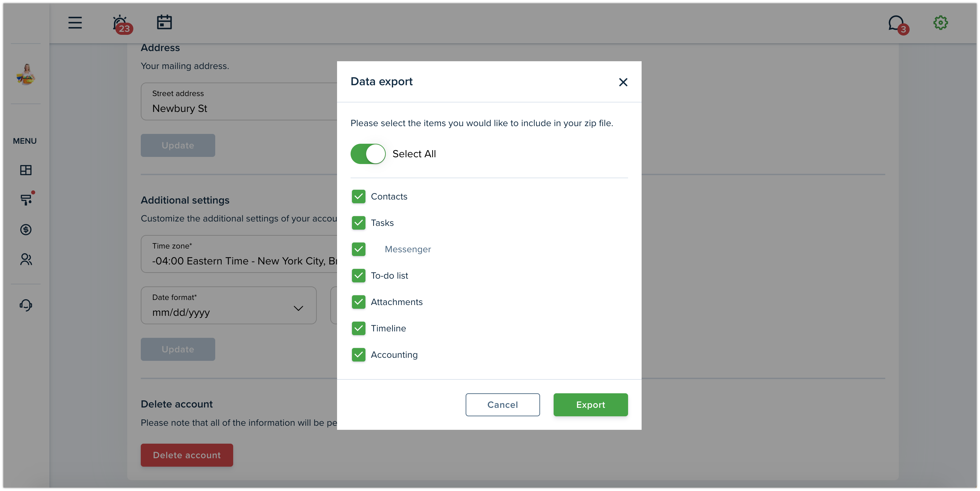The width and height of the screenshot is (980, 491).
Task: Open the hamburger menu icon
Action: tap(75, 23)
